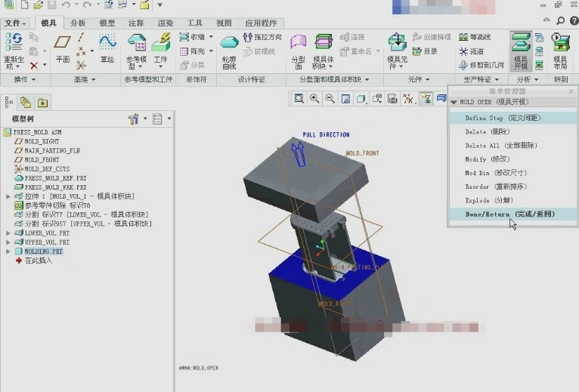
Task: Click the datum points icon
Action: coord(81,51)
